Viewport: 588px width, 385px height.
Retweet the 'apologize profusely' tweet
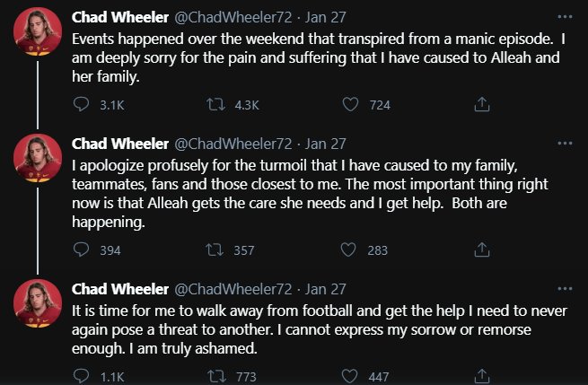click(x=215, y=250)
